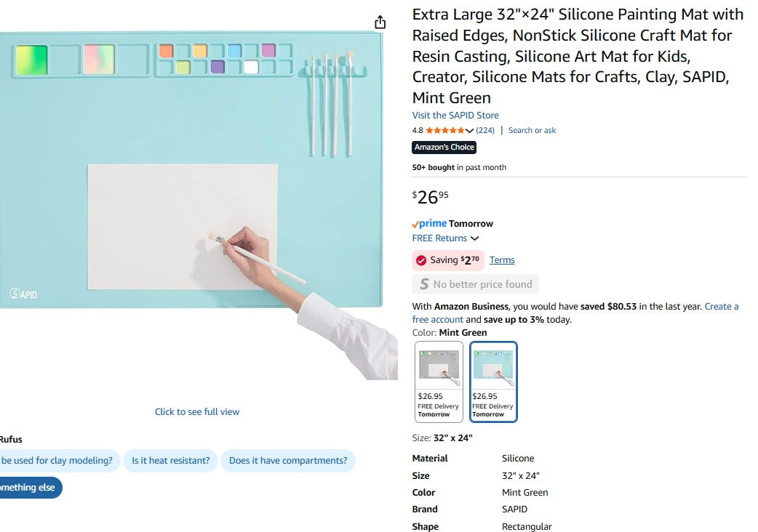Click the Prime logo icon
This screenshot has height=532, width=758.
[429, 224]
